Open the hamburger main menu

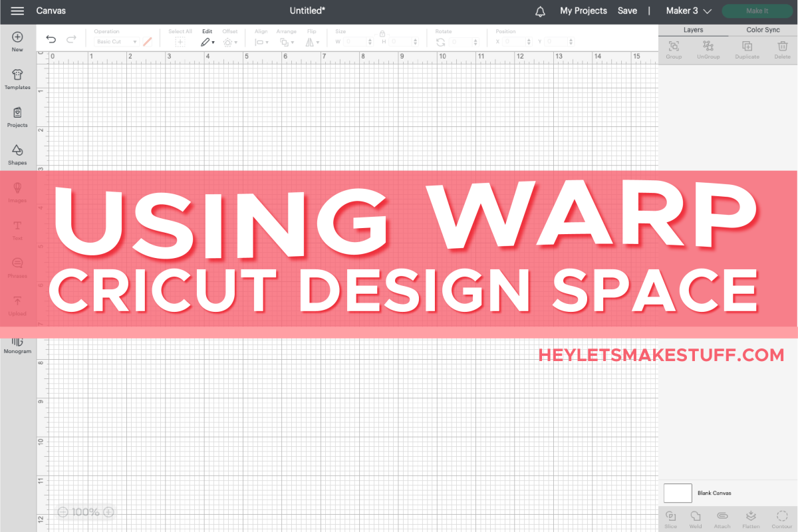(17, 11)
